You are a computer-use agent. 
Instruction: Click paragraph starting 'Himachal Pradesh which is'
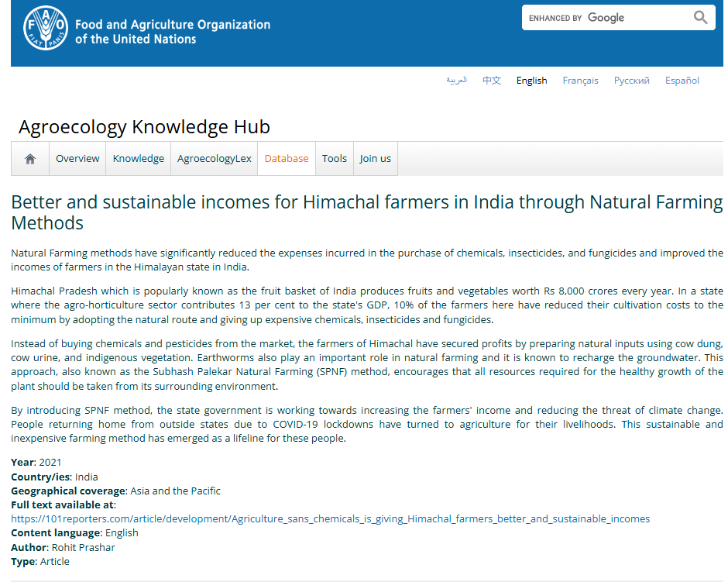pyautogui.click(x=367, y=305)
